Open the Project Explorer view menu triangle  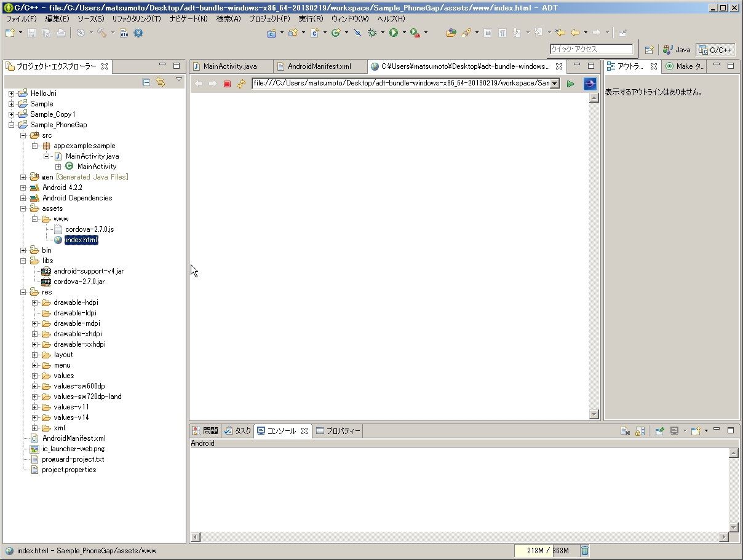[179, 79]
